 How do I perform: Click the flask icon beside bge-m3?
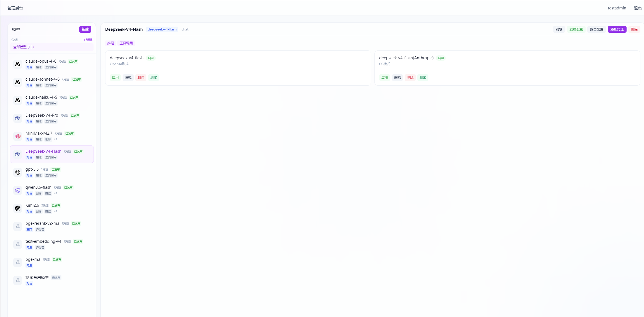(x=18, y=262)
